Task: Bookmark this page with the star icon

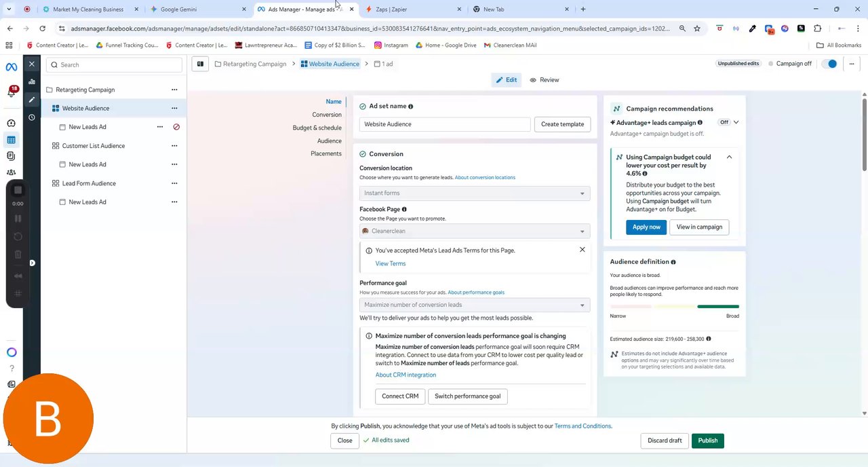Action: point(696,29)
